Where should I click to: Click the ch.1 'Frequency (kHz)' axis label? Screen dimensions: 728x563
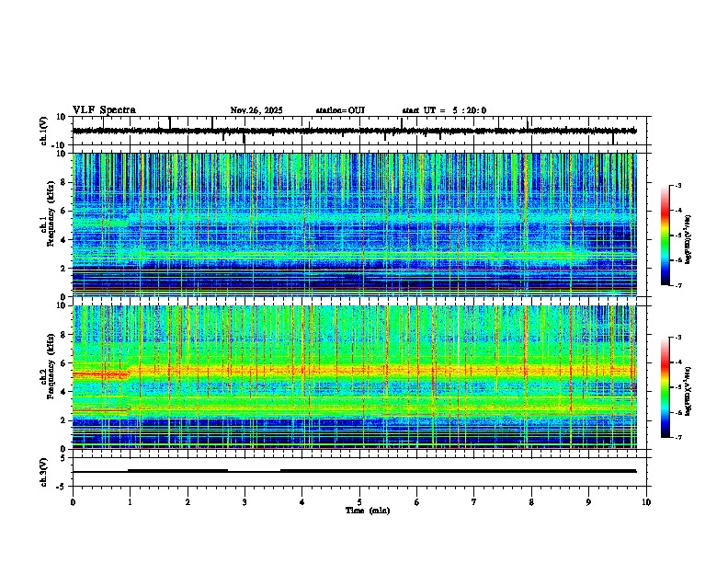(x=51, y=213)
